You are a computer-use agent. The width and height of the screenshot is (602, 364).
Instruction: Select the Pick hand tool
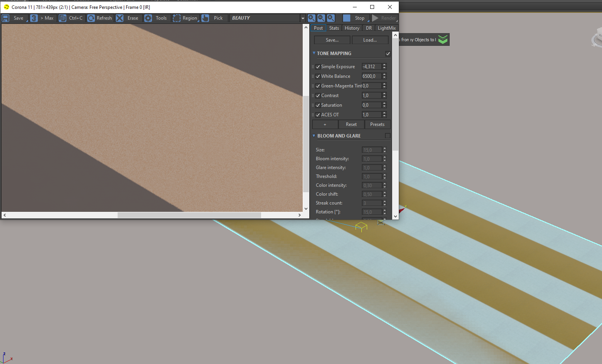205,18
